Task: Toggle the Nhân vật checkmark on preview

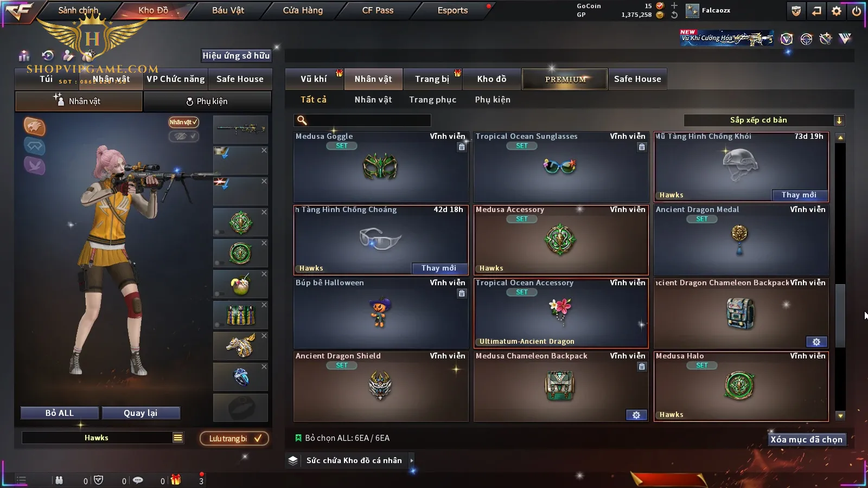Action: pyautogui.click(x=183, y=122)
